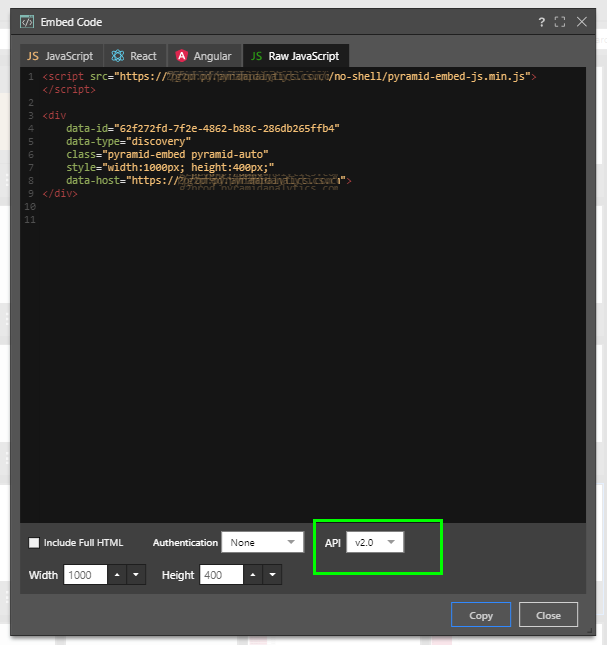Switch to the Angular tab
Image resolution: width=607 pixels, height=645 pixels.
[x=204, y=56]
